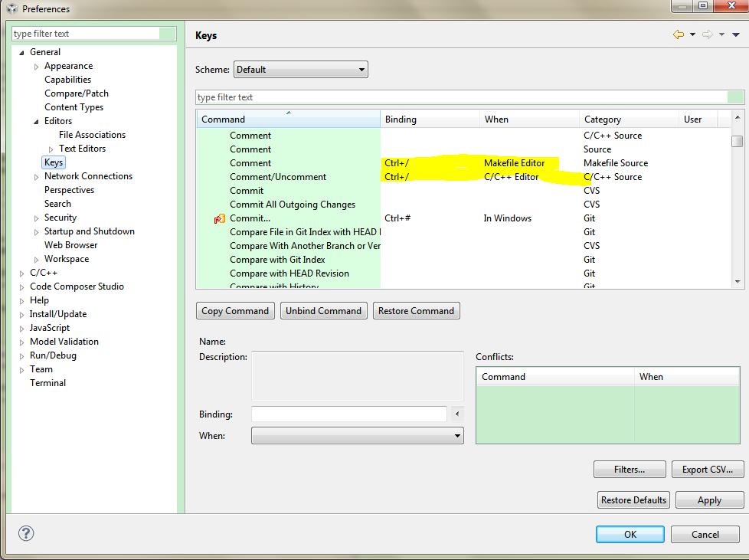Click the command table scroll-up arrow
749x560 pixels.
[738, 117]
